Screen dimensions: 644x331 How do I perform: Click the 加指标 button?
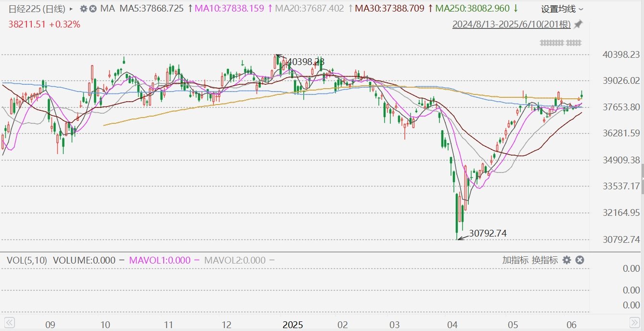click(515, 260)
